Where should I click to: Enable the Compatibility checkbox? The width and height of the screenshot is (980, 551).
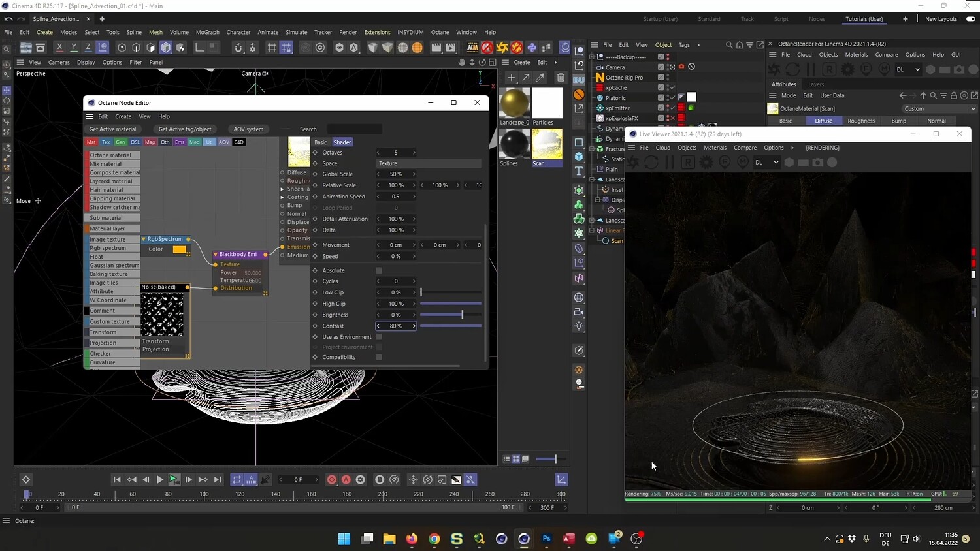pyautogui.click(x=379, y=357)
